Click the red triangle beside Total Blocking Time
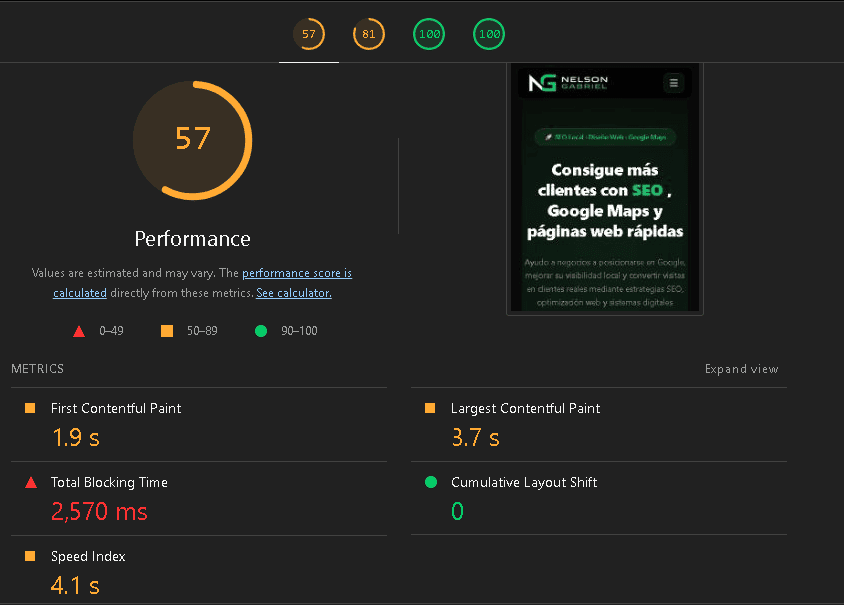The height and width of the screenshot is (605, 844). pyautogui.click(x=31, y=482)
